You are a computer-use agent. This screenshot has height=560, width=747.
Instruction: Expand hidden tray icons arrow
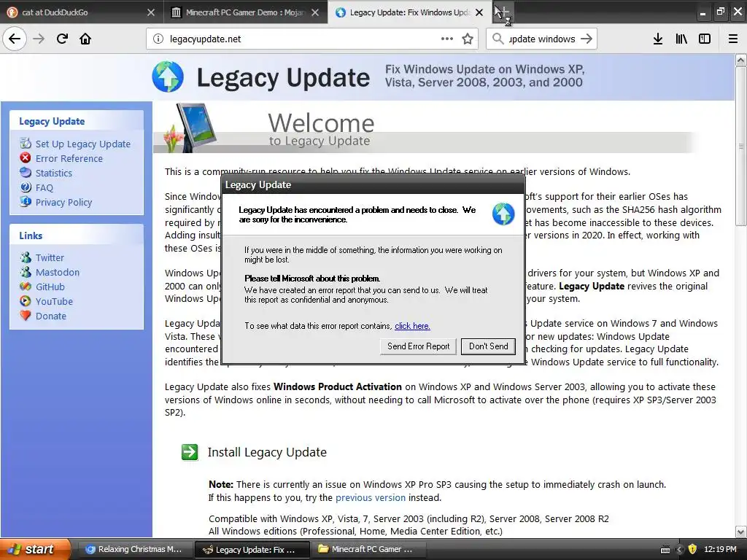coord(680,550)
